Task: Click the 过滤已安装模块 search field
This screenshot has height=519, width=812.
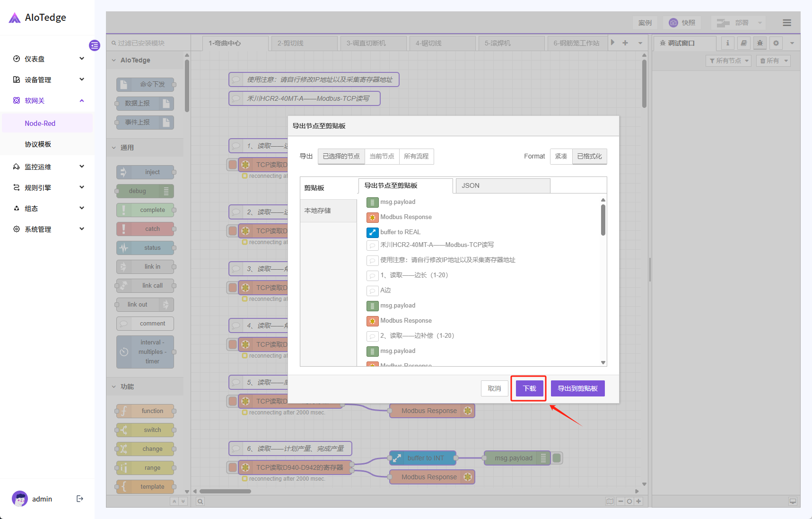Action: point(149,43)
